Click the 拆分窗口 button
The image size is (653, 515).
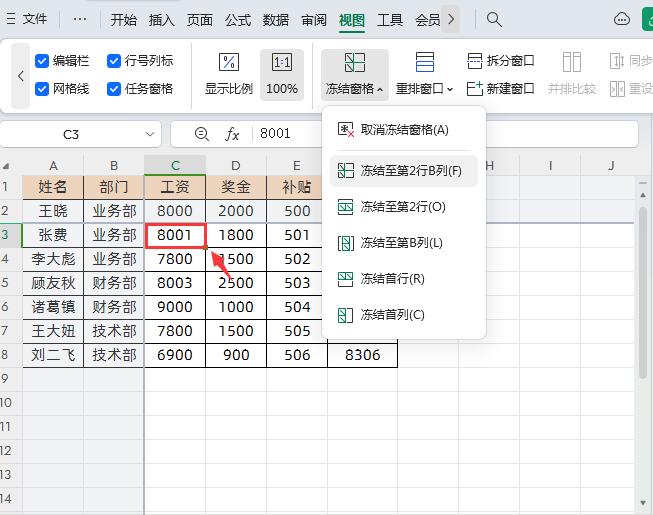tap(501, 61)
